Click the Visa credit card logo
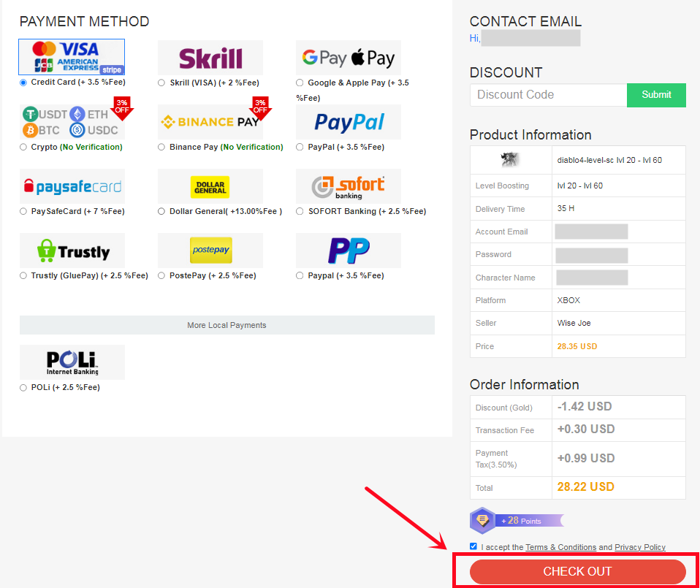The width and height of the screenshot is (700, 588). click(72, 57)
